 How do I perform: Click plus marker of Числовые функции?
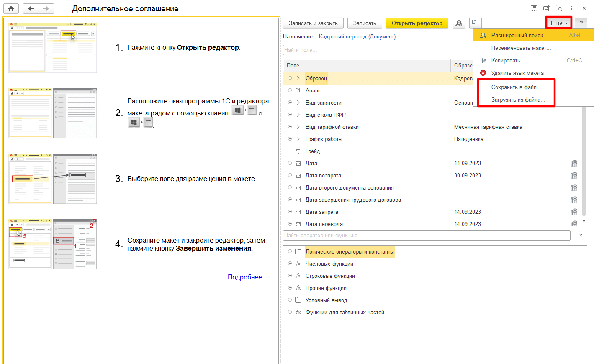point(290,264)
